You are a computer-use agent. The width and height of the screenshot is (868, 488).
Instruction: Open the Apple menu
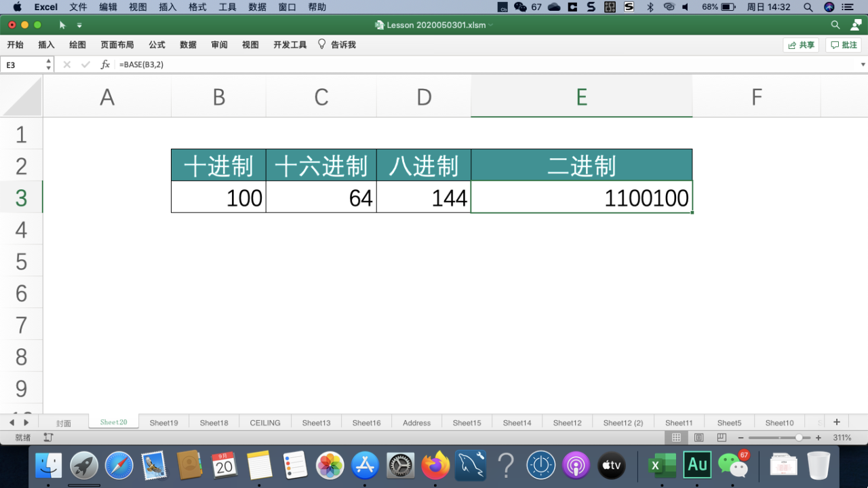18,7
